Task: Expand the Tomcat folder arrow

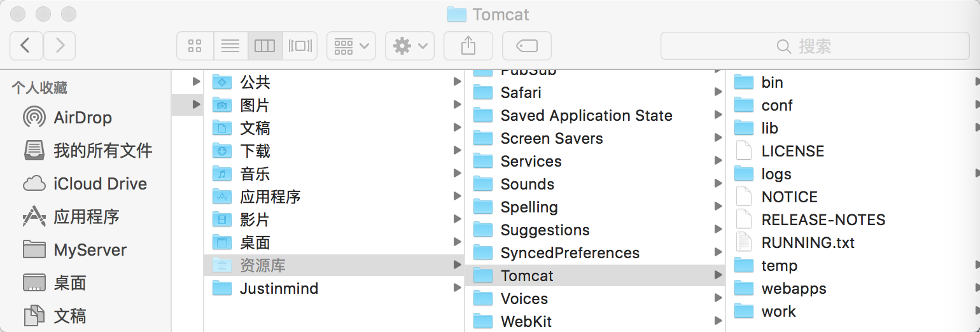Action: click(718, 275)
